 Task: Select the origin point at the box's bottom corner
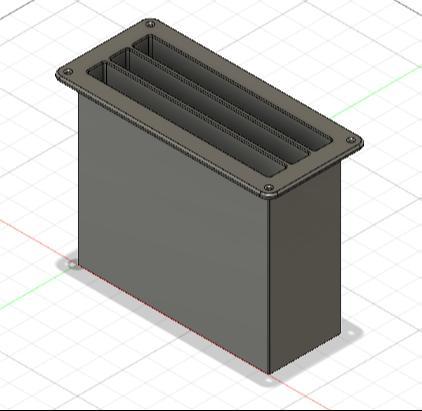point(72,265)
